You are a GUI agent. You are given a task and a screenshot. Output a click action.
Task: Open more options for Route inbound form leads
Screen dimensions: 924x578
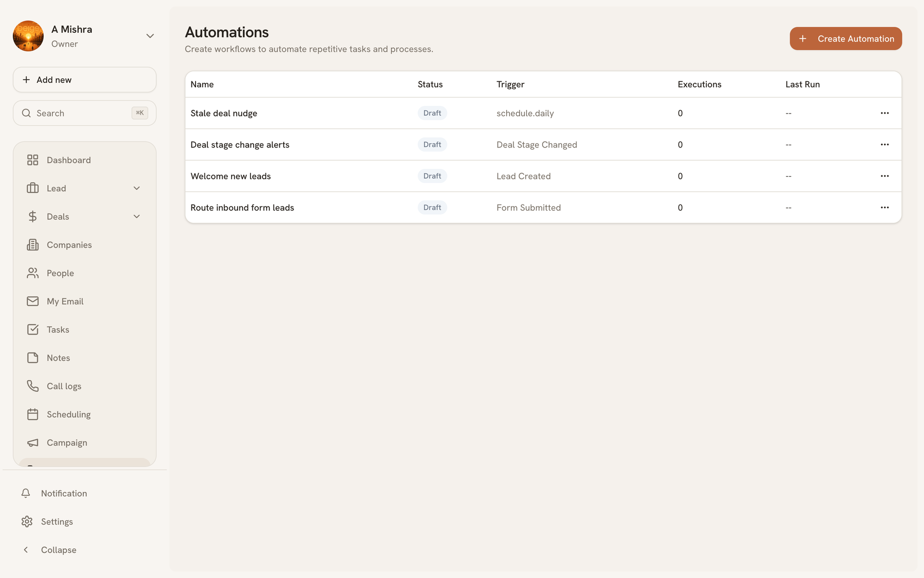[x=884, y=208]
